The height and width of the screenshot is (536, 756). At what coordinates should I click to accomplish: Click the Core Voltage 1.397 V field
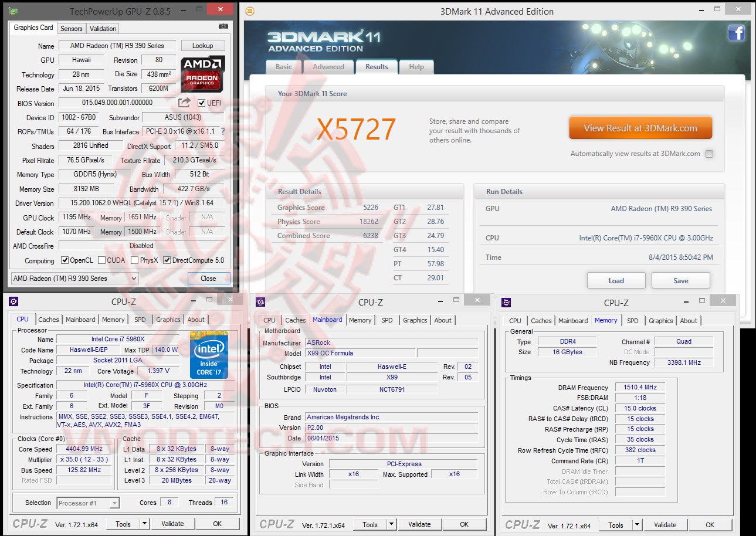click(159, 371)
